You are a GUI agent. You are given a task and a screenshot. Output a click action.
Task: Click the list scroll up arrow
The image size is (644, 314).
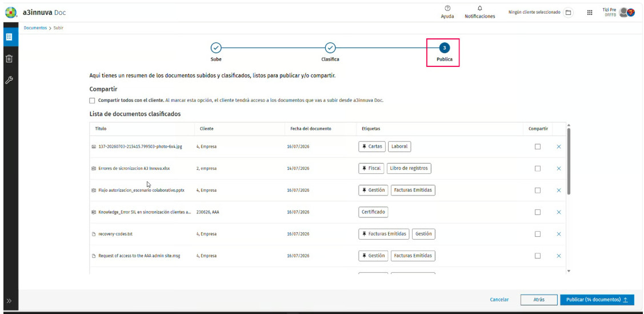click(569, 125)
